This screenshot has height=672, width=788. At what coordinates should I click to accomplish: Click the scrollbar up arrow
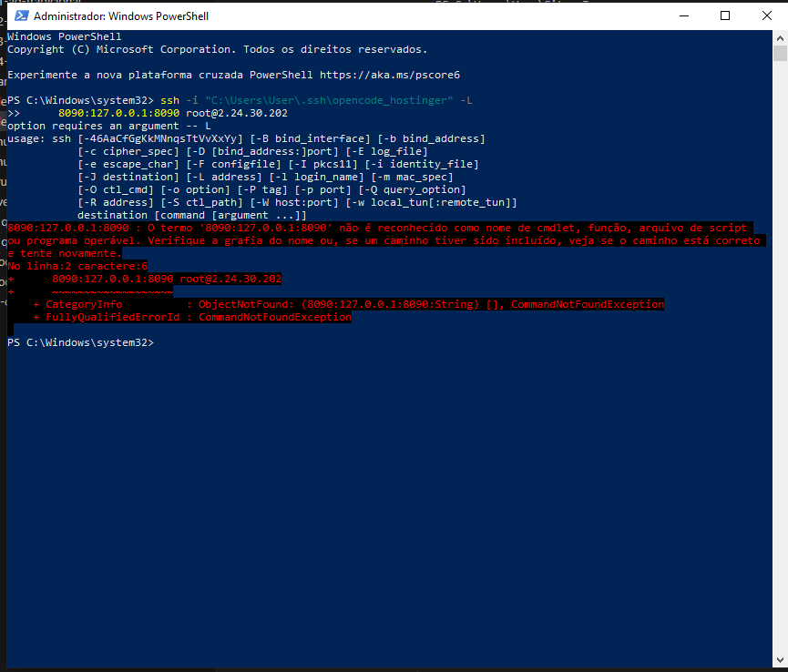(x=780, y=38)
